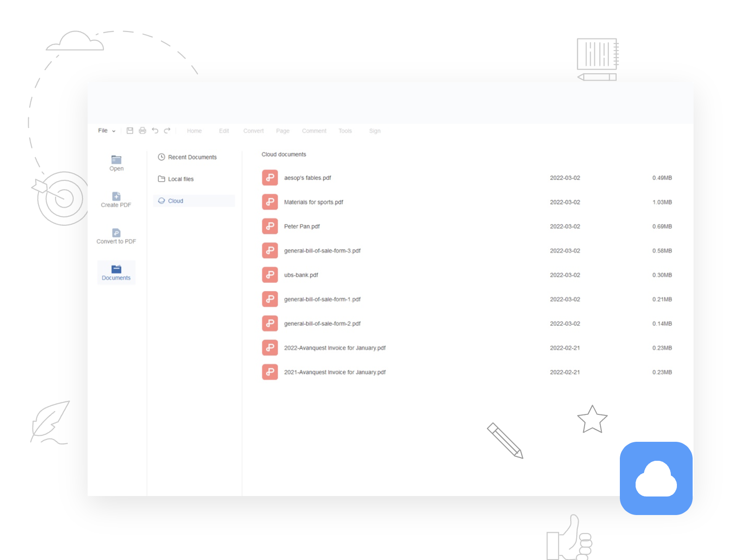Click the cloud icon beside Cloud
739x560 pixels.
tap(161, 201)
